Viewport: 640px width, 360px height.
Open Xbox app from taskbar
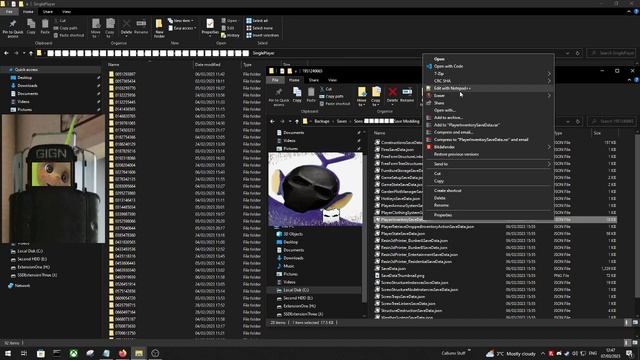(x=73, y=353)
